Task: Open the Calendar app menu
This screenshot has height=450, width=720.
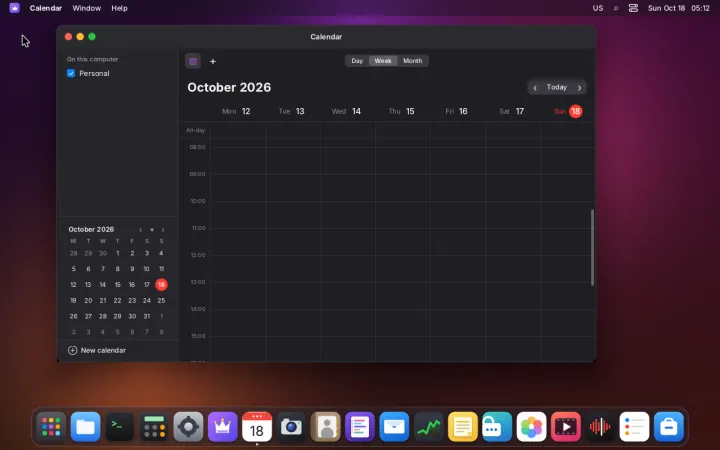Action: point(45,8)
